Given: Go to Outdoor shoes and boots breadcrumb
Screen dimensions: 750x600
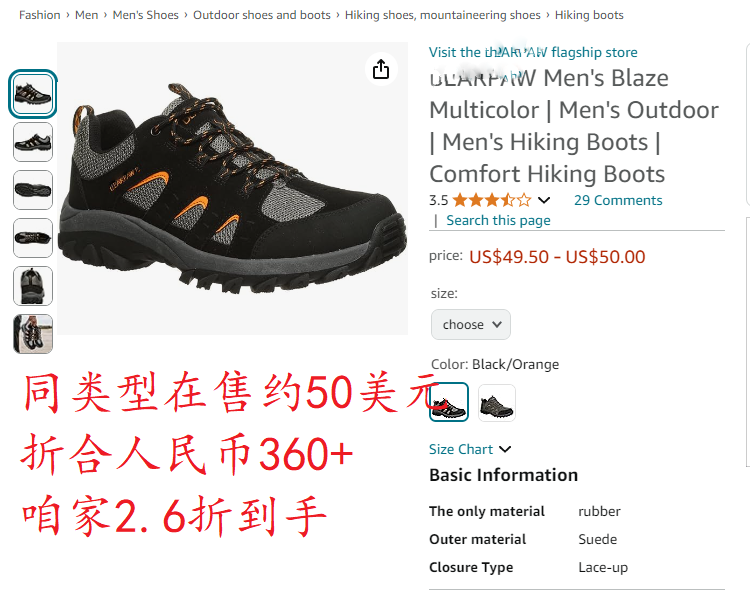Looking at the screenshot, I should coord(262,15).
